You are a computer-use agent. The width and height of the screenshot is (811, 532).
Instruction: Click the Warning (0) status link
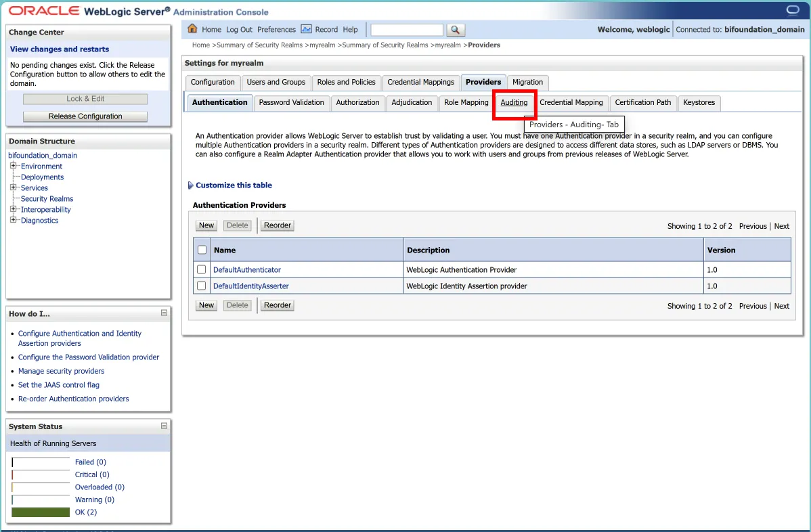[x=95, y=500]
